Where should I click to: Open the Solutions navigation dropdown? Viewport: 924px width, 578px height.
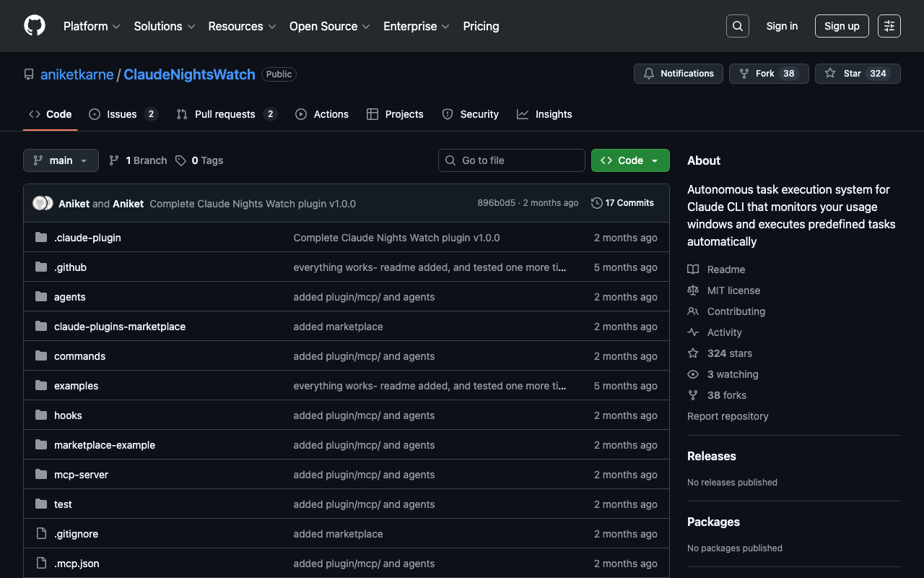click(x=164, y=26)
